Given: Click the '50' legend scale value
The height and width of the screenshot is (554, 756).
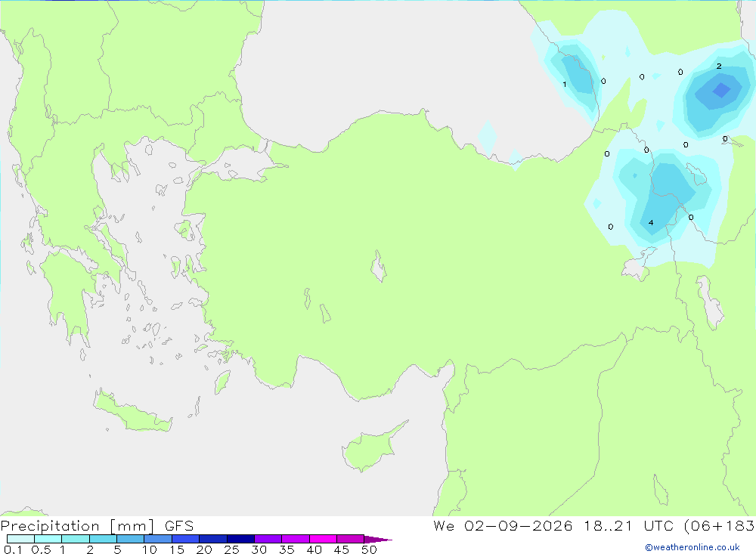Looking at the screenshot, I should 369,549.
